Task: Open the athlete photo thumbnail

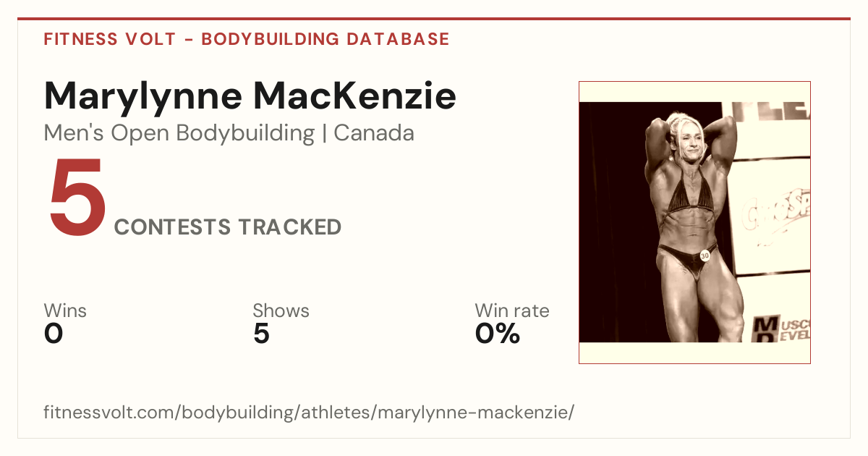Action: point(694,222)
